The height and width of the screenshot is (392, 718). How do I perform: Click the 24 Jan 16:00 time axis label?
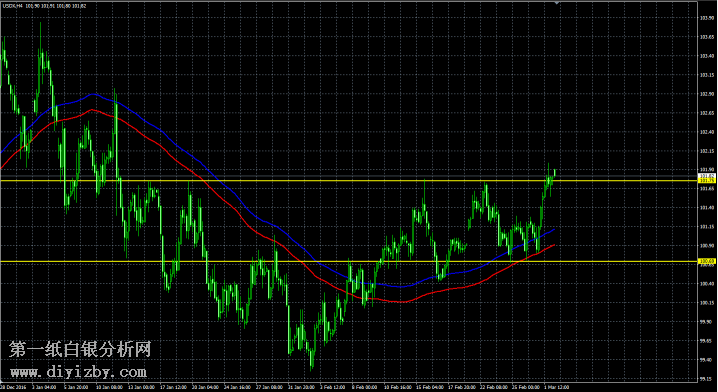point(237,387)
